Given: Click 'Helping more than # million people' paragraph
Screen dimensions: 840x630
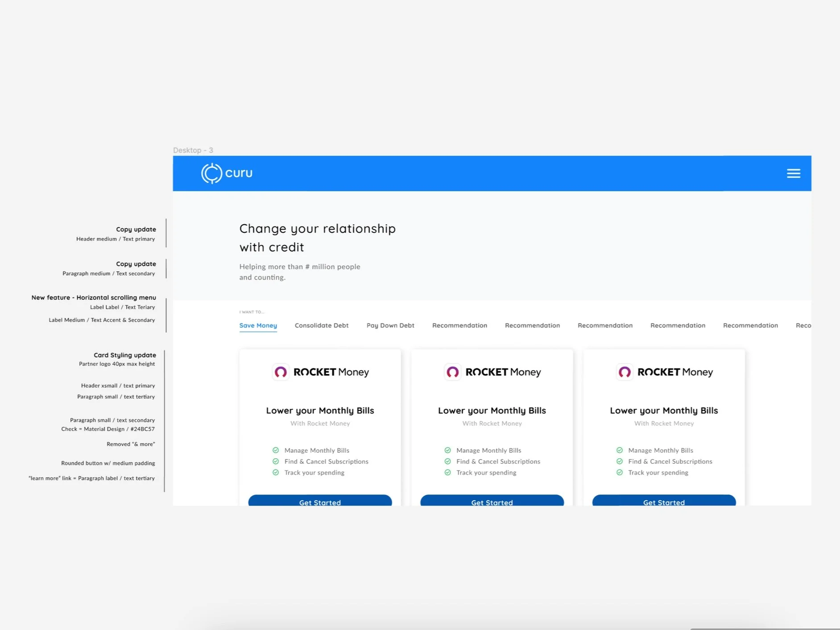Looking at the screenshot, I should coord(299,272).
